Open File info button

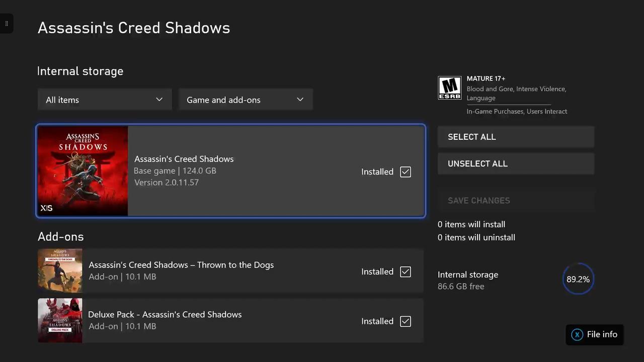tap(595, 334)
